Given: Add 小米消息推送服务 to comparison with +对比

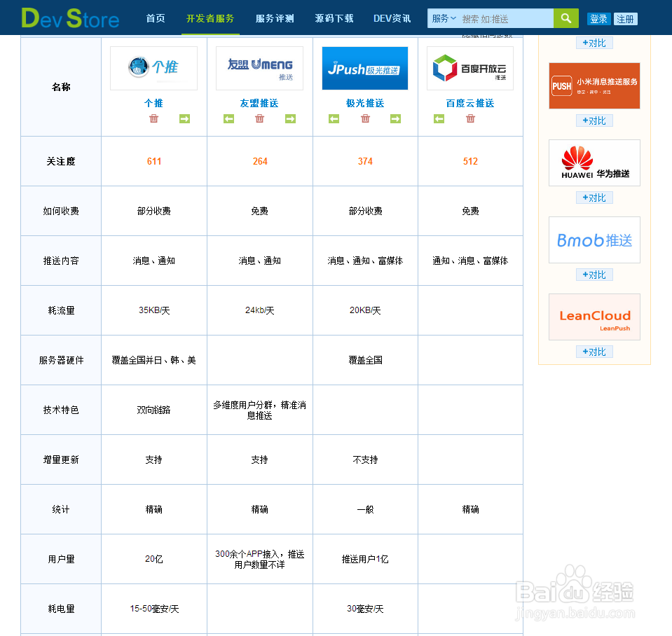Looking at the screenshot, I should [x=594, y=120].
